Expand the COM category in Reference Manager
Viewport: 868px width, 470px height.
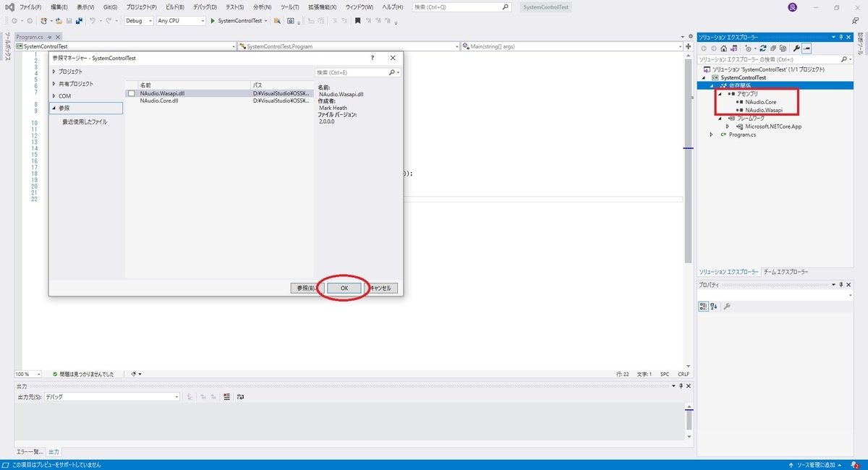[54, 95]
